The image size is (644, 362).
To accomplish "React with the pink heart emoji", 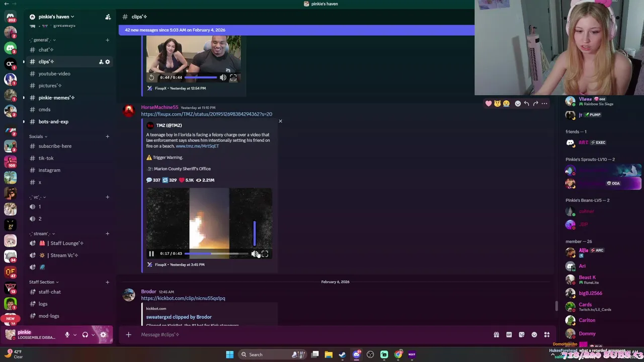I will coord(488,104).
